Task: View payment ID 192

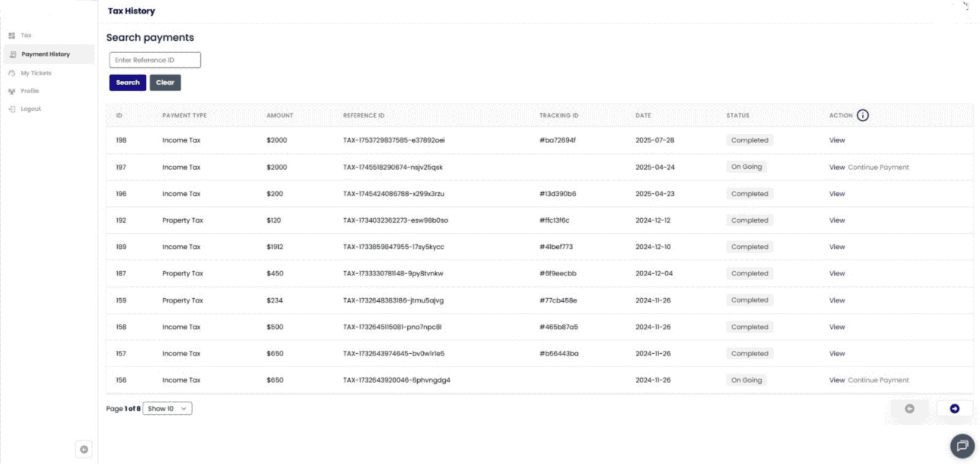Action: (837, 220)
